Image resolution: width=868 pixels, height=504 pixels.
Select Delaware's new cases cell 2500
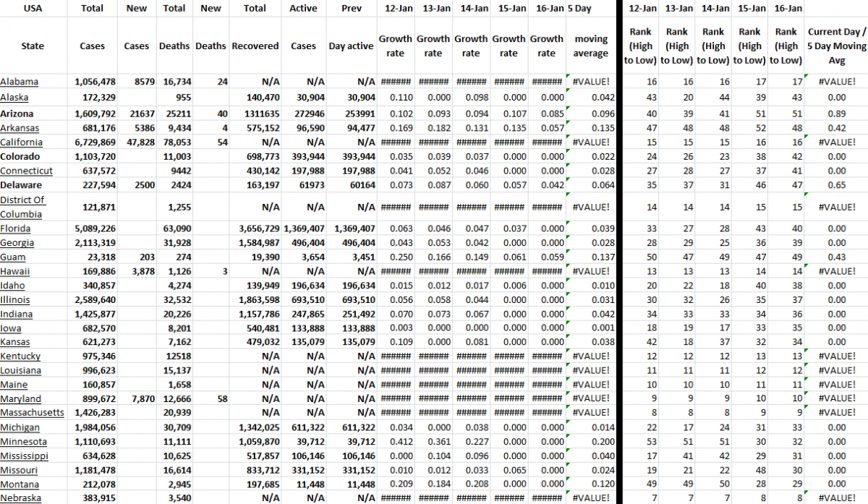coord(136,185)
